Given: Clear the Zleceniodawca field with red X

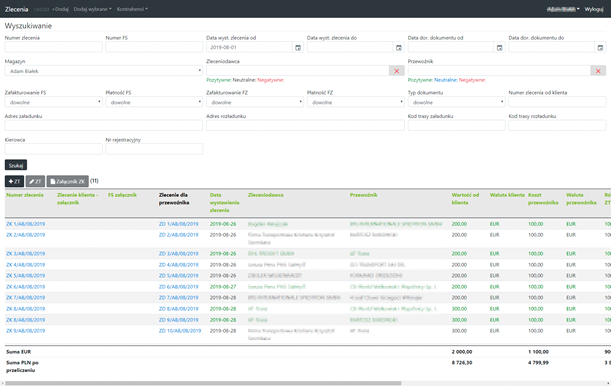Looking at the screenshot, I should [x=397, y=71].
